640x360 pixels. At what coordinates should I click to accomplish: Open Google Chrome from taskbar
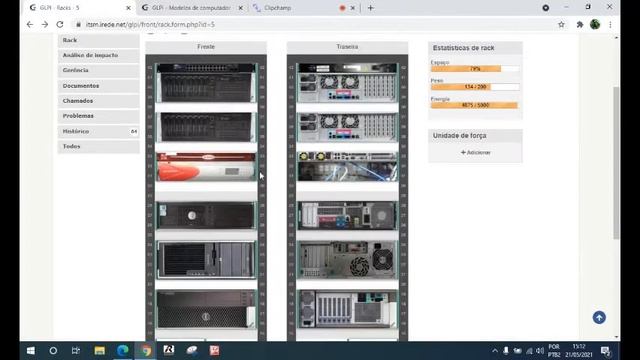coord(146,351)
